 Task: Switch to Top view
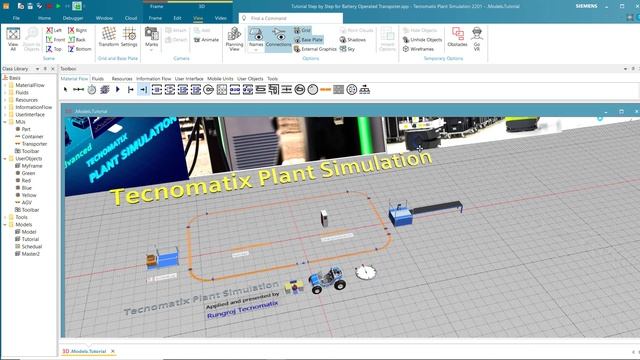(x=53, y=49)
